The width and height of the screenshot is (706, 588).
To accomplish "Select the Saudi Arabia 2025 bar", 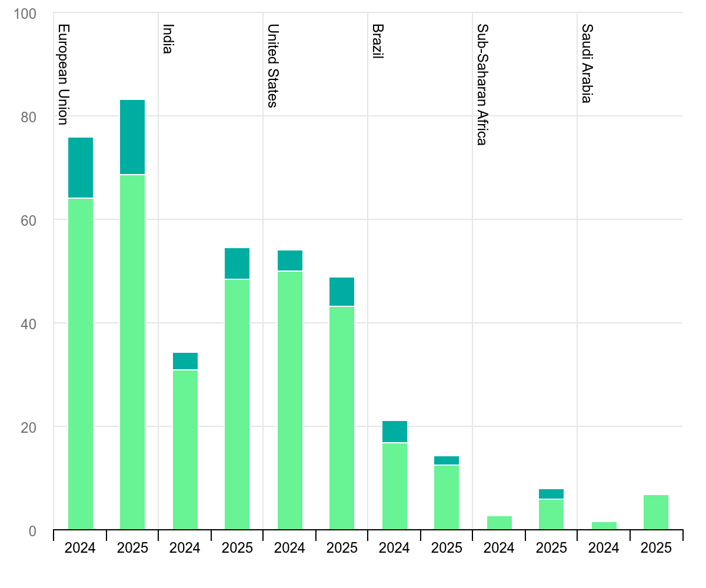I will (x=656, y=512).
